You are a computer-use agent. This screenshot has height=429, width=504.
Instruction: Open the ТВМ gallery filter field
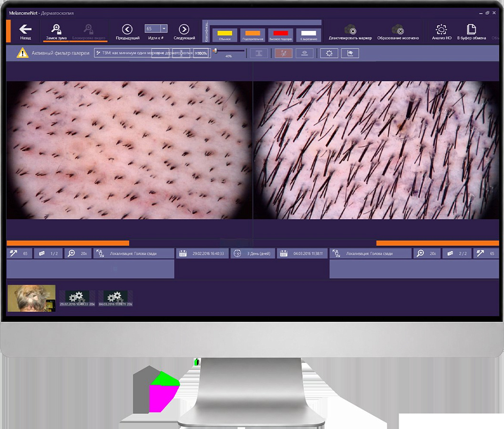point(153,53)
